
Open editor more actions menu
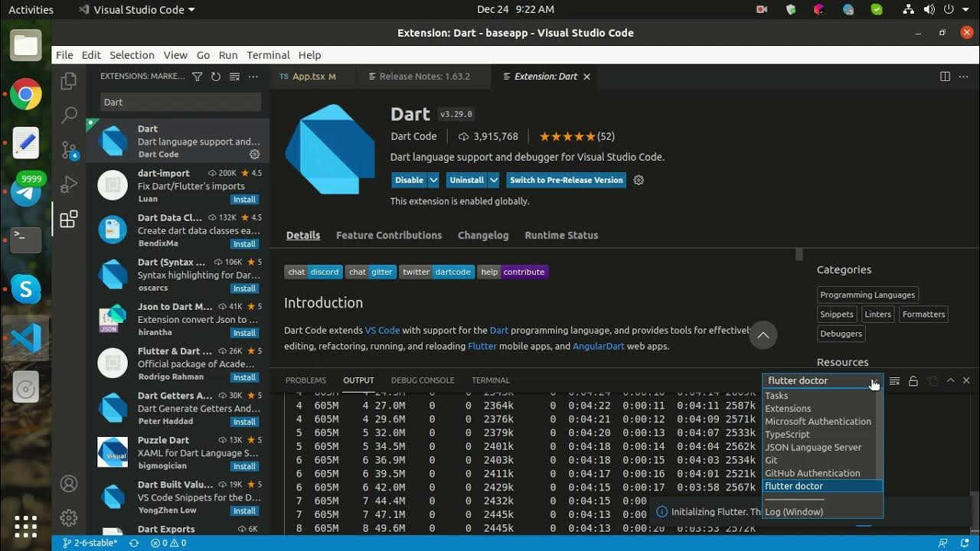(x=964, y=77)
